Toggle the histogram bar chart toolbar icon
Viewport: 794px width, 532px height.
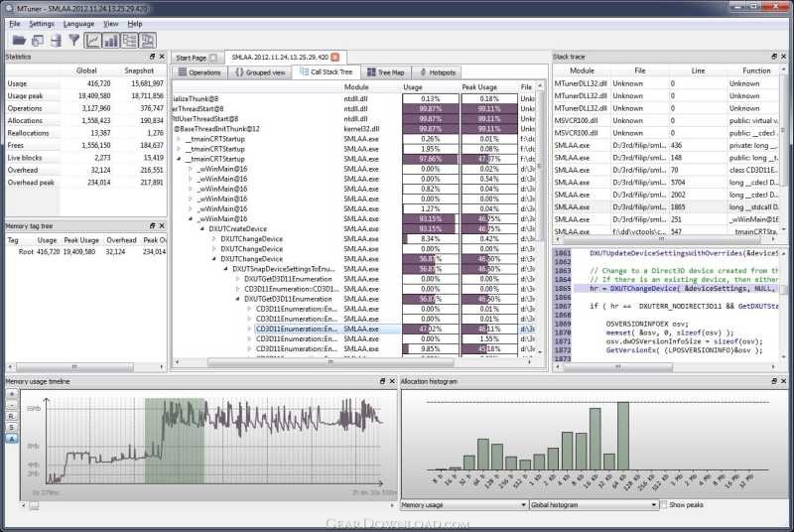tap(111, 41)
